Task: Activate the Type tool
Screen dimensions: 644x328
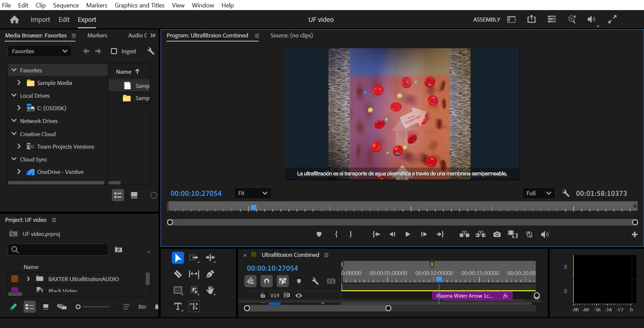Action: 178,306
